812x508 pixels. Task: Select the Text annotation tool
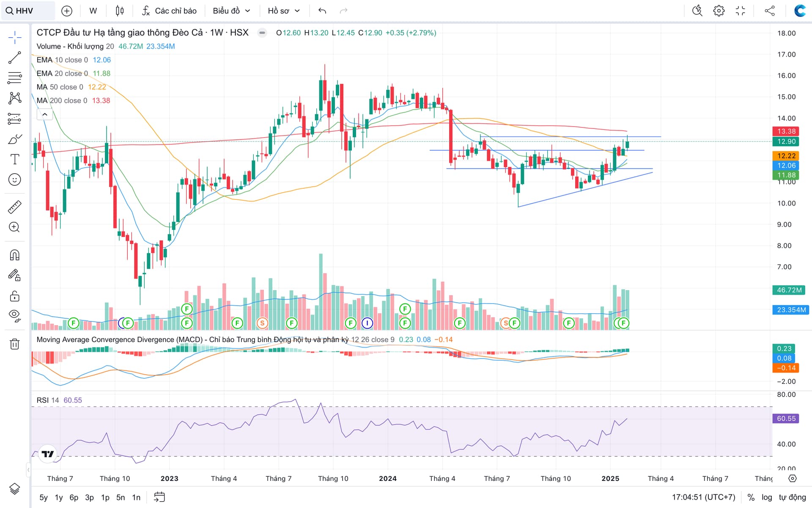click(x=14, y=159)
